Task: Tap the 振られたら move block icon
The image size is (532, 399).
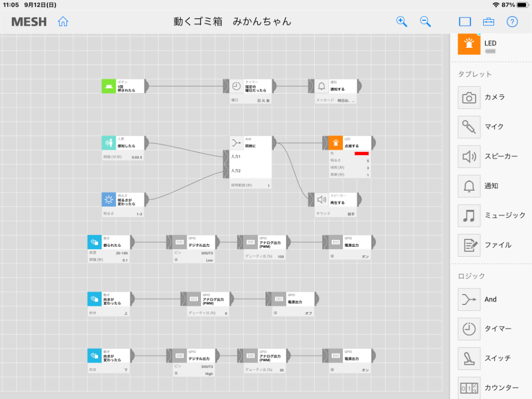Action: pos(95,242)
